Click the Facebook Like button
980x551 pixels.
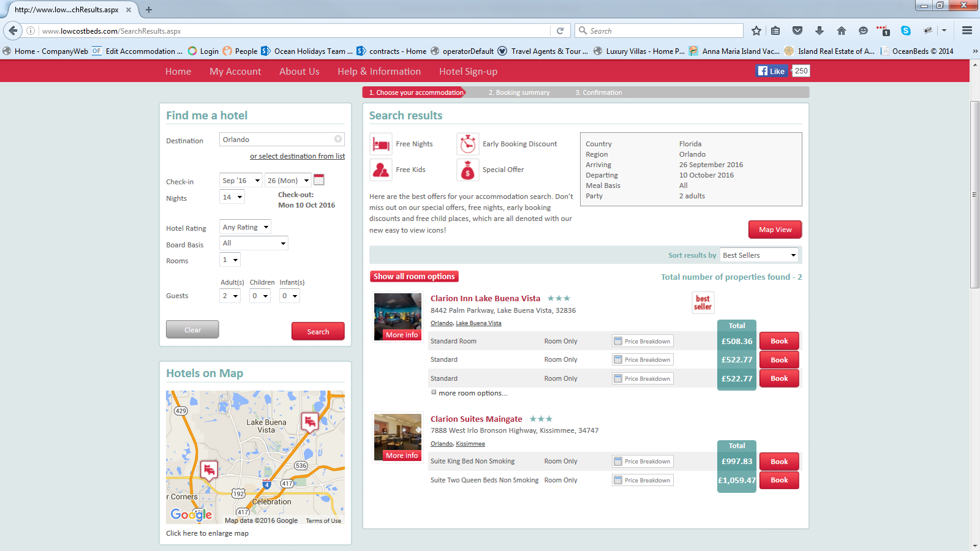tap(772, 71)
